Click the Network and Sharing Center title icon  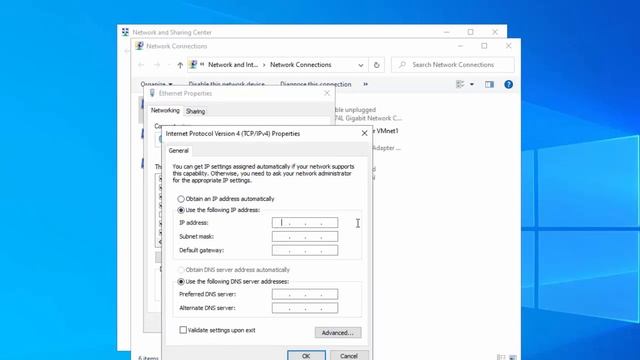pyautogui.click(x=125, y=32)
